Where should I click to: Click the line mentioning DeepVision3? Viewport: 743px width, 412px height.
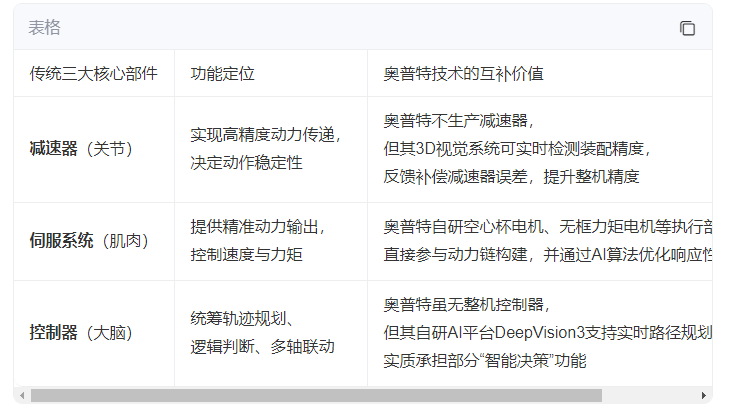click(548, 333)
